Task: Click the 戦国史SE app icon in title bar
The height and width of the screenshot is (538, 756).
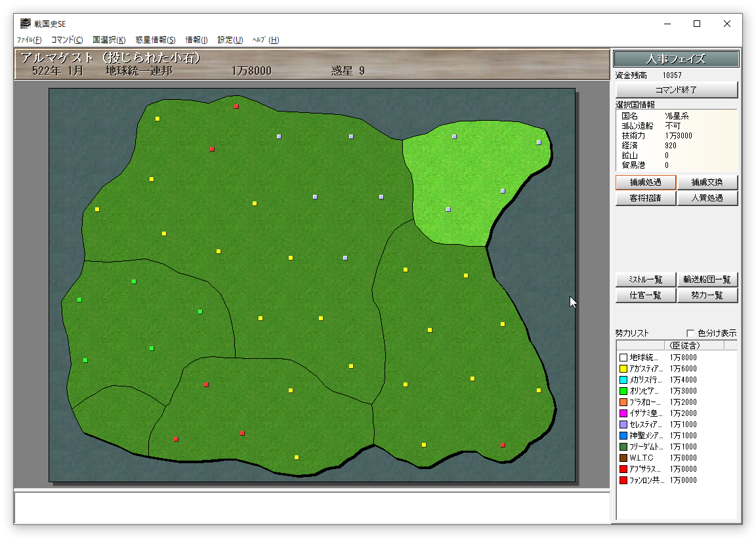Action: coord(25,24)
